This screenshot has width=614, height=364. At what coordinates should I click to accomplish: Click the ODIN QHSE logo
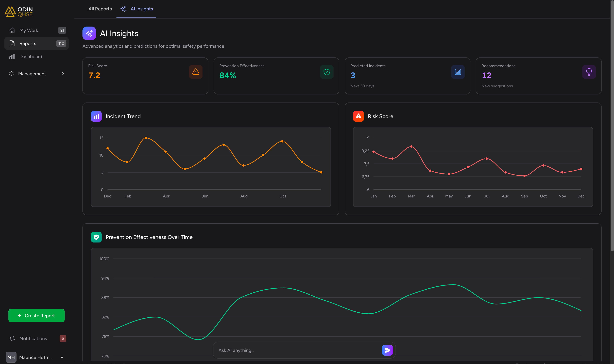tap(18, 11)
